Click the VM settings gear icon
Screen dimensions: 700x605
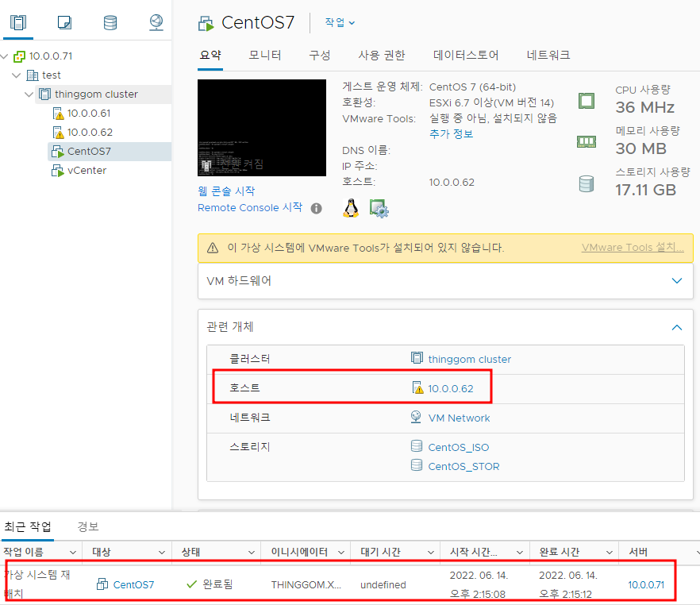[x=379, y=209]
